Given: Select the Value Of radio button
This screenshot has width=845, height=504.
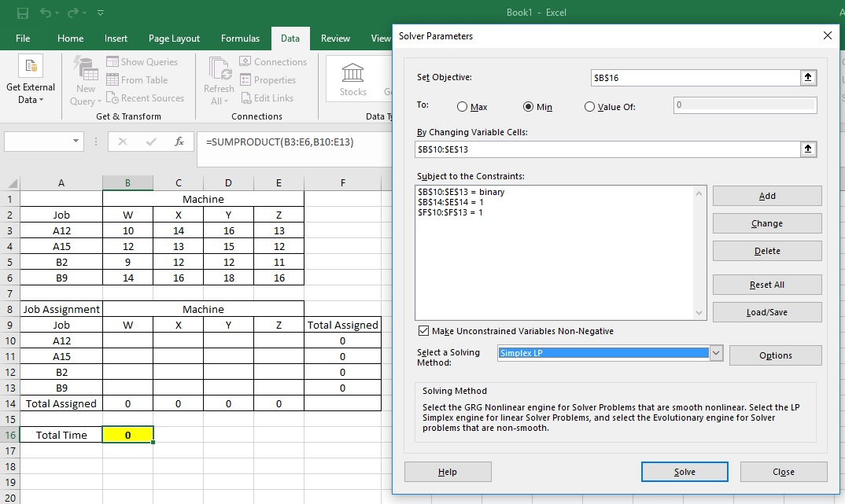Looking at the screenshot, I should [589, 107].
